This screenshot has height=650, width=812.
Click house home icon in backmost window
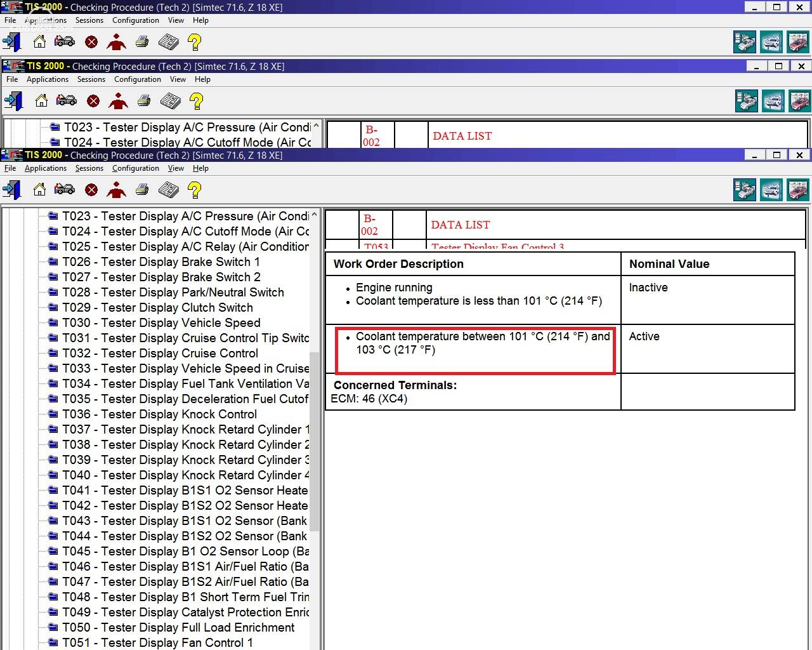tap(39, 41)
